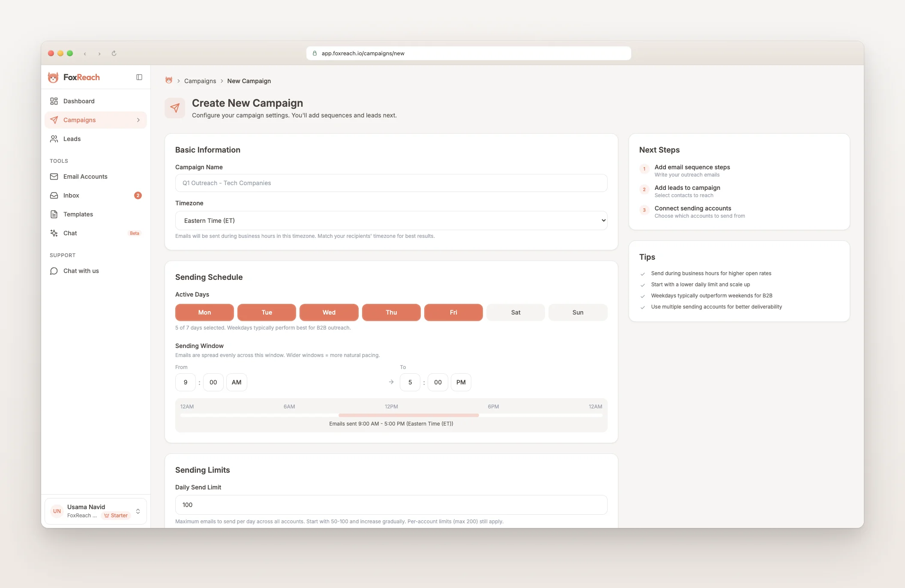Deselect Mon as an active day
905x588 pixels.
204,312
